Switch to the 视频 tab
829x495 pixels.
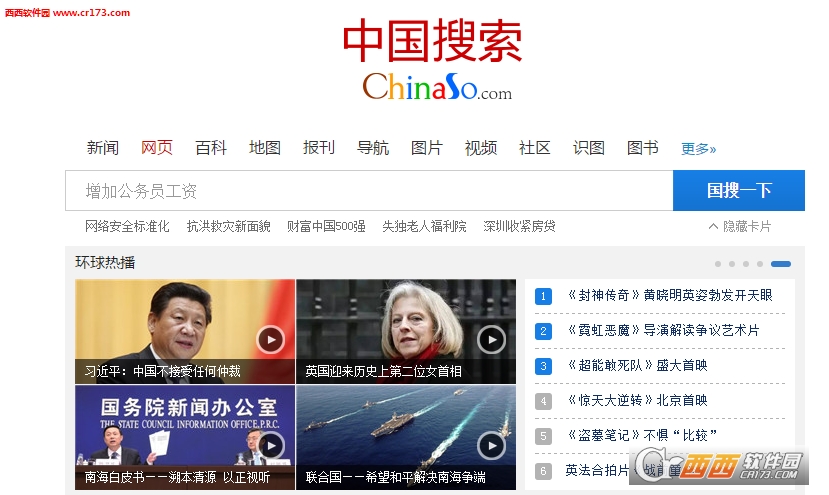[481, 148]
